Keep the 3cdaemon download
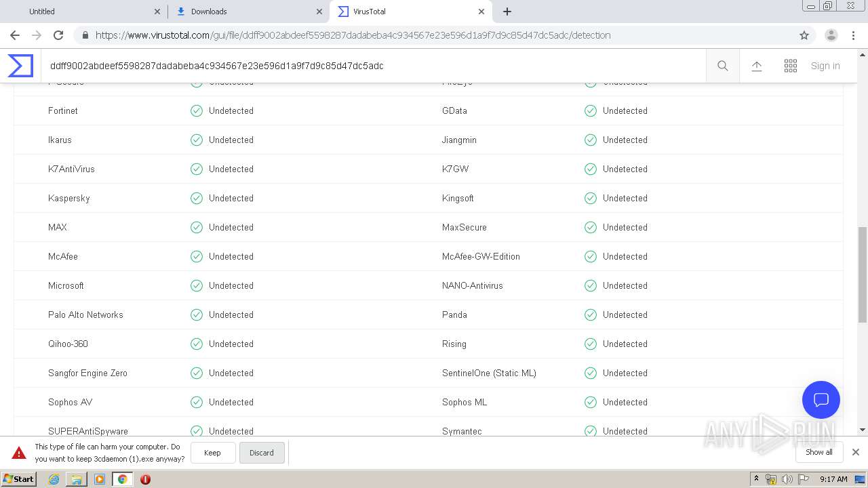Screen dimensions: 868x488 [x=213, y=453]
